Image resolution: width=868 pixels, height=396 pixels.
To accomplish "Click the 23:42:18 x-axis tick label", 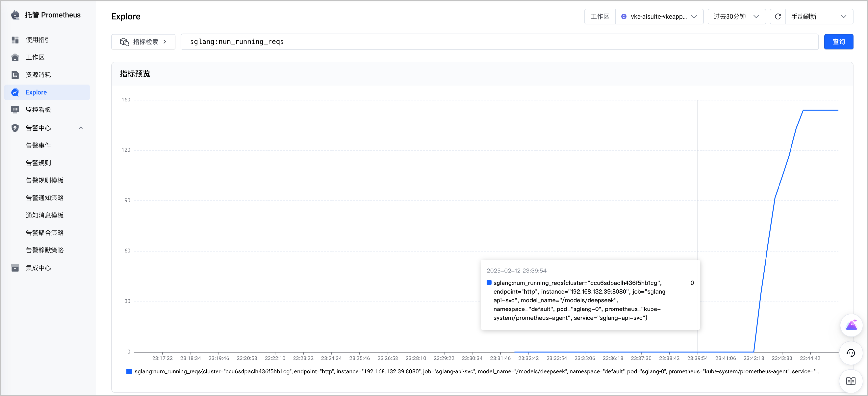I will [x=754, y=358].
